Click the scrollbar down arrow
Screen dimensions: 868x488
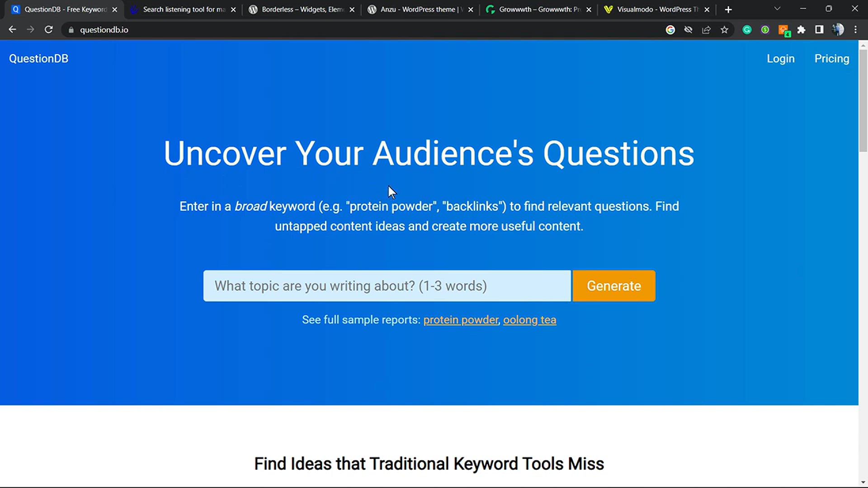tap(863, 483)
